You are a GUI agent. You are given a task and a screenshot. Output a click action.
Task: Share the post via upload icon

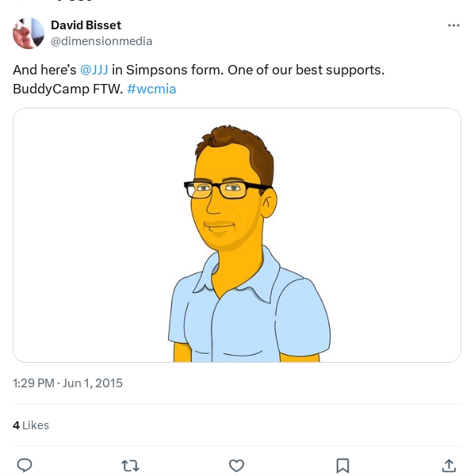(449, 466)
